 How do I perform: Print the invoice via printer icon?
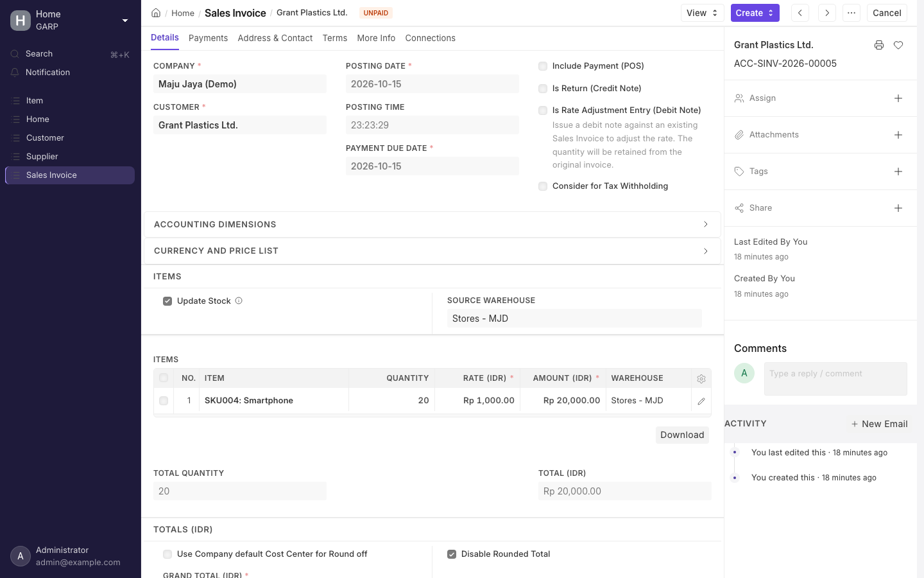879,45
